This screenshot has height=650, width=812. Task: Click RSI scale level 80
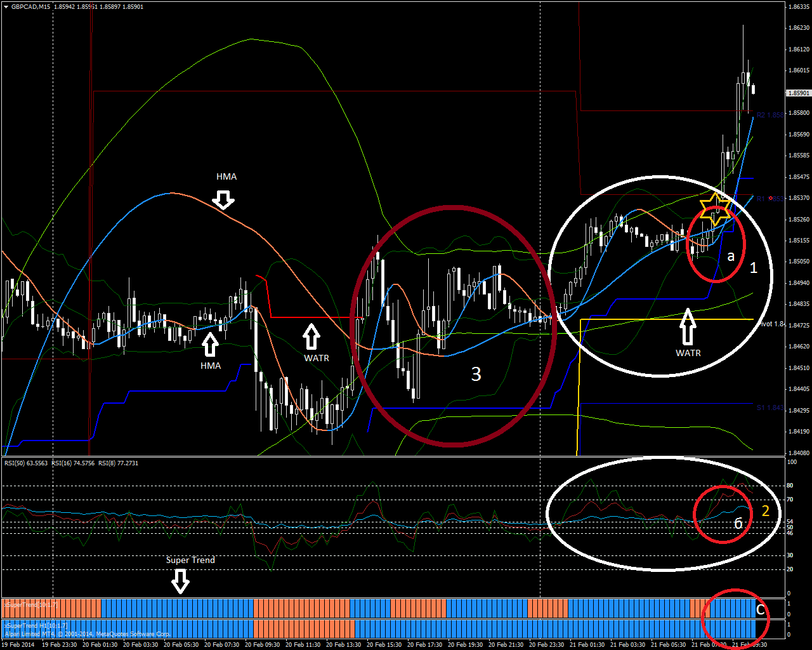point(790,486)
